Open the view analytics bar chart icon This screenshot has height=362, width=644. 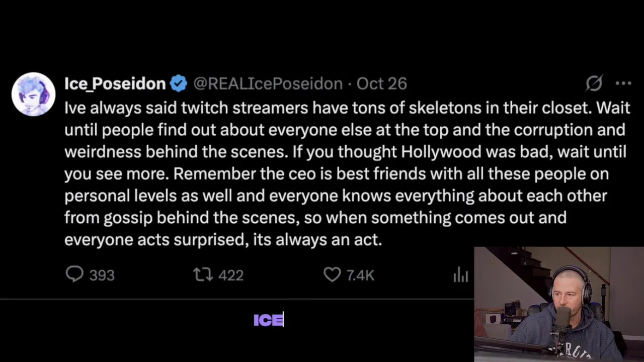pyautogui.click(x=460, y=275)
